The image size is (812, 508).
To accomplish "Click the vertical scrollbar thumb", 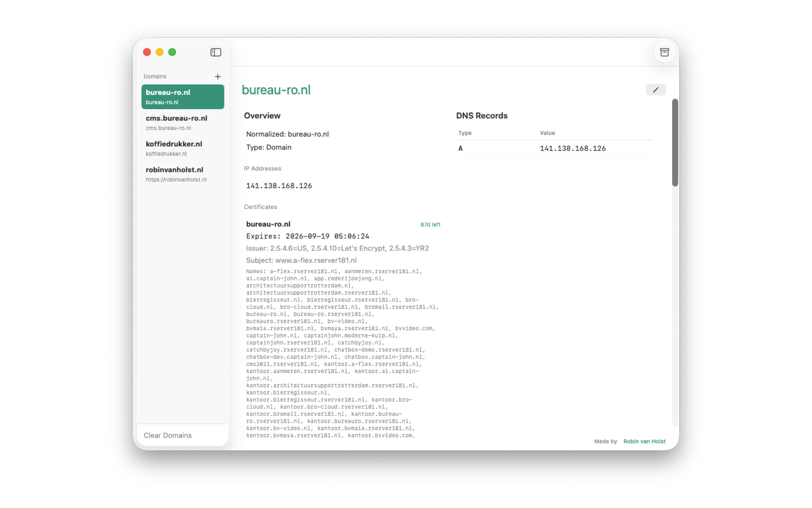I will point(675,143).
